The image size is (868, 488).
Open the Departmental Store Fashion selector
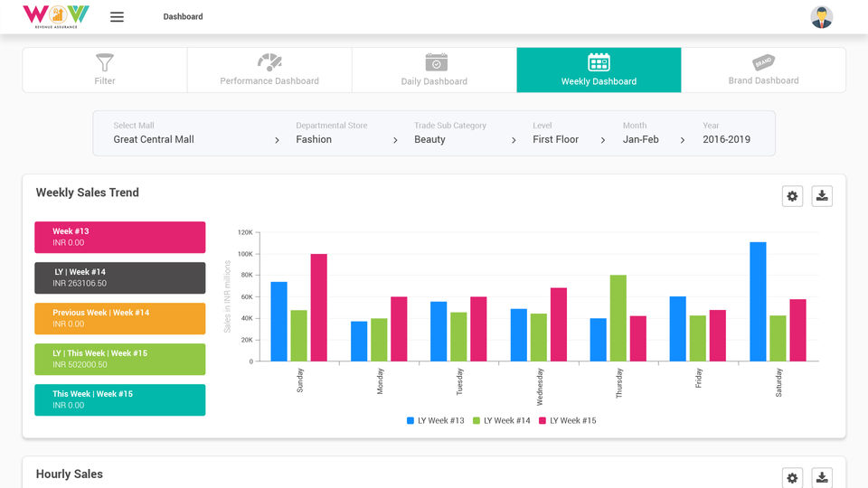tap(347, 134)
